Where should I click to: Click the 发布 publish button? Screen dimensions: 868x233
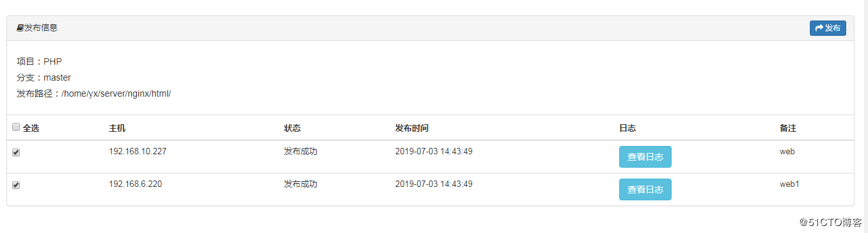(x=828, y=28)
